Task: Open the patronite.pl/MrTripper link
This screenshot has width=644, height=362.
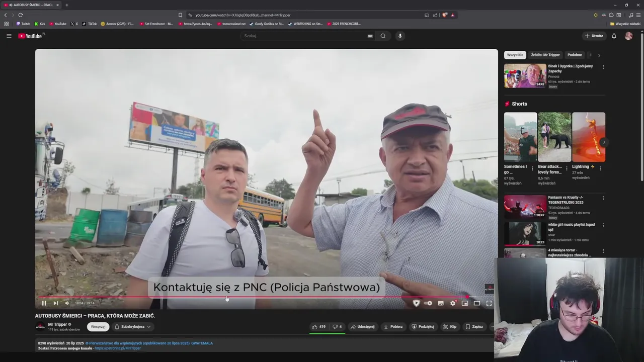Action: click(x=118, y=348)
